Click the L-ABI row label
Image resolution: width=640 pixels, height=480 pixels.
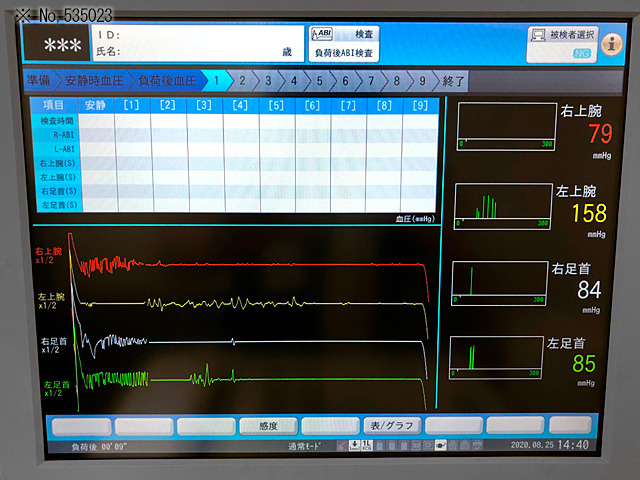[x=64, y=149]
